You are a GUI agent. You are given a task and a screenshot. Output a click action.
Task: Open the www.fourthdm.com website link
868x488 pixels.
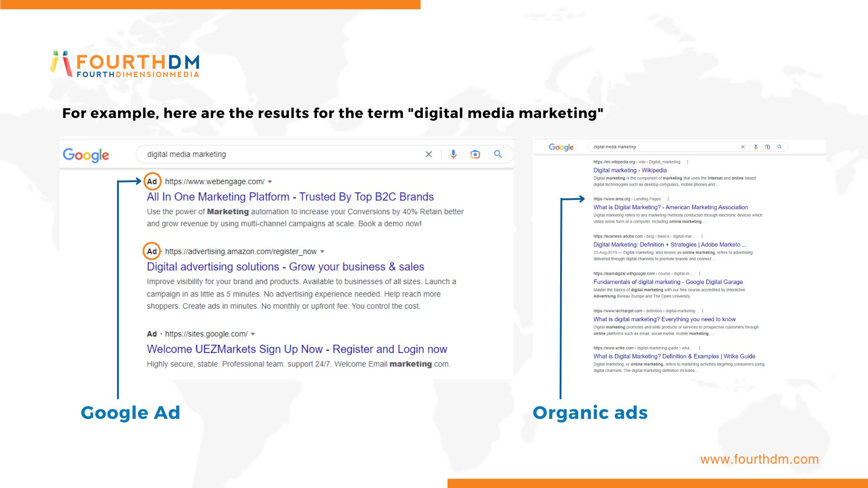[759, 459]
